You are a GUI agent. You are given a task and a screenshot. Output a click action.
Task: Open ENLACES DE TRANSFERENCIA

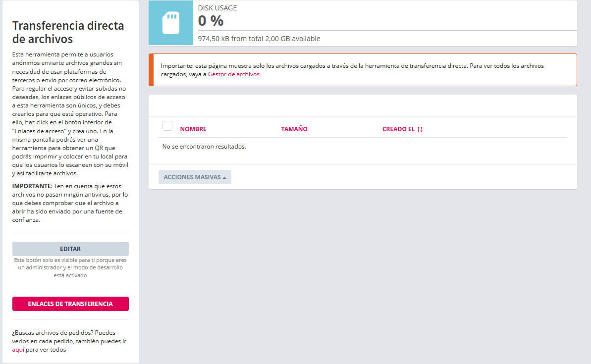(x=70, y=304)
